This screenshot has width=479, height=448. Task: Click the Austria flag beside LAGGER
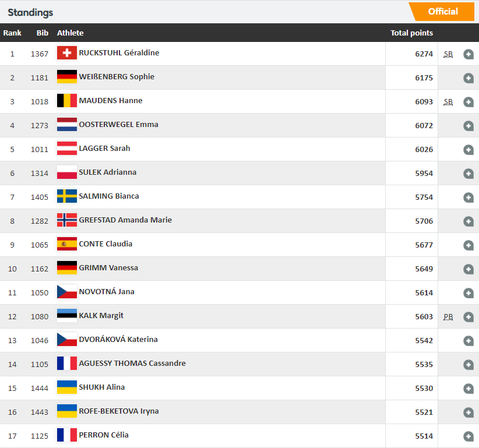click(67, 149)
